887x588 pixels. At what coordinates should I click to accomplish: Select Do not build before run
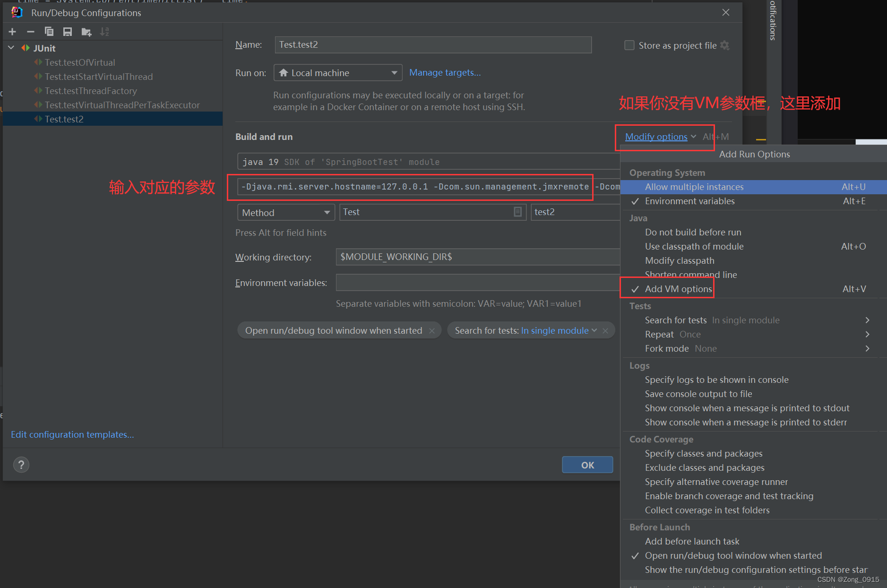tap(753, 232)
